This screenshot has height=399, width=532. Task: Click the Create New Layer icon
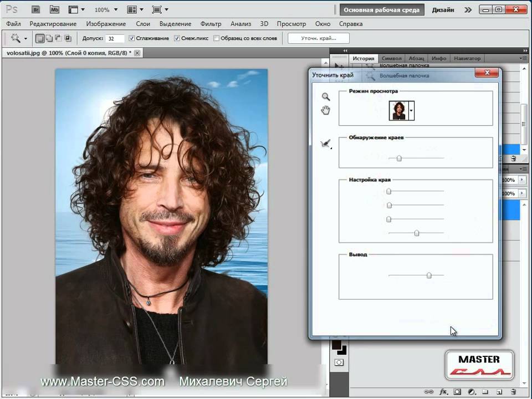pyautogui.click(x=499, y=392)
